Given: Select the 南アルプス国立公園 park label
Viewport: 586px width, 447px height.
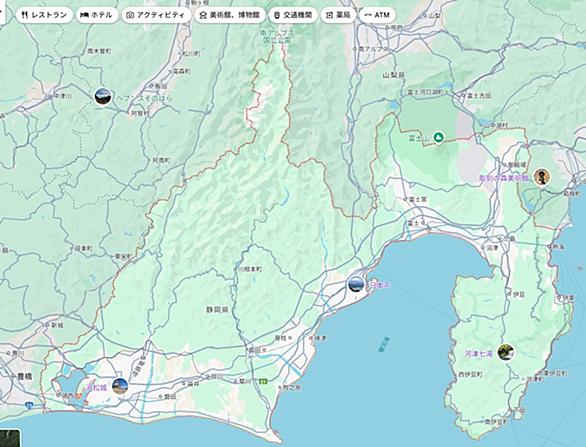Looking at the screenshot, I should (277, 36).
